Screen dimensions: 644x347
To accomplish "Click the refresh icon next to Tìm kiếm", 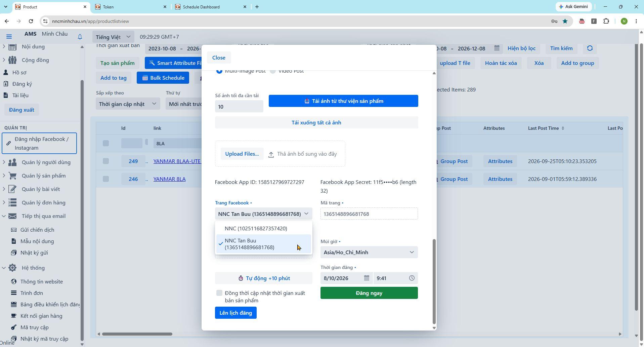I will click(590, 48).
